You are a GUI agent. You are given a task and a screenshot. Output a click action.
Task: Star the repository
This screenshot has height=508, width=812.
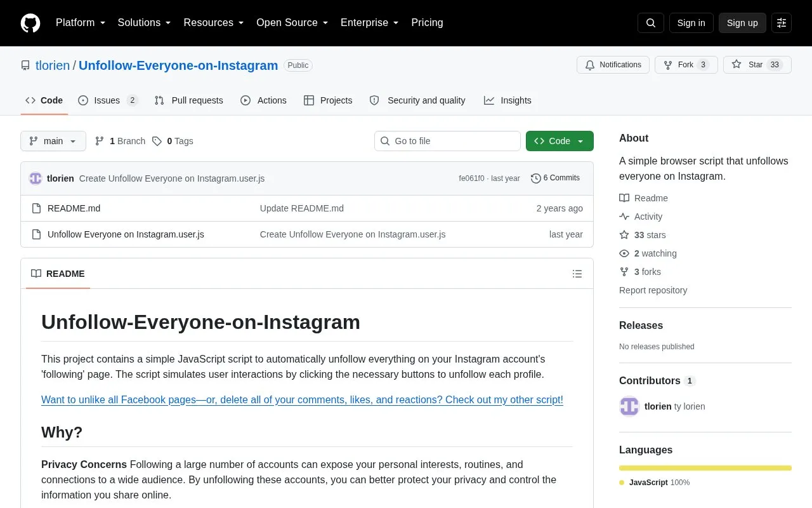(x=757, y=65)
